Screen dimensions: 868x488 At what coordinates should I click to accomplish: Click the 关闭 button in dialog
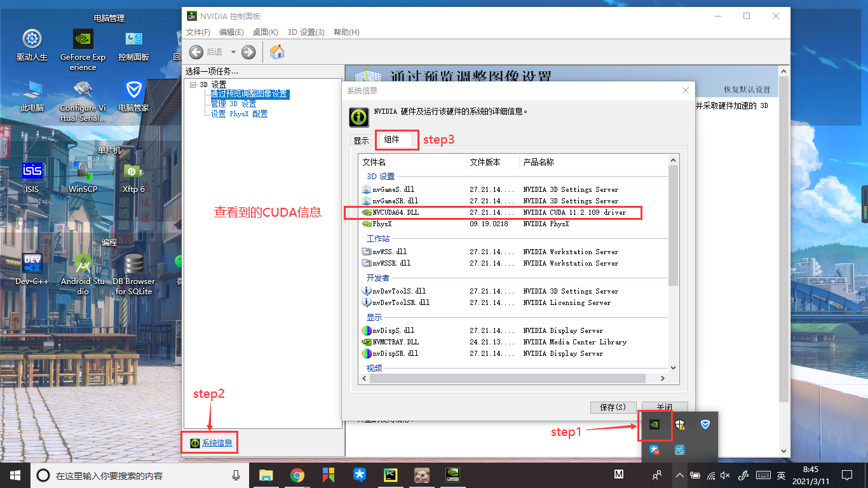665,407
